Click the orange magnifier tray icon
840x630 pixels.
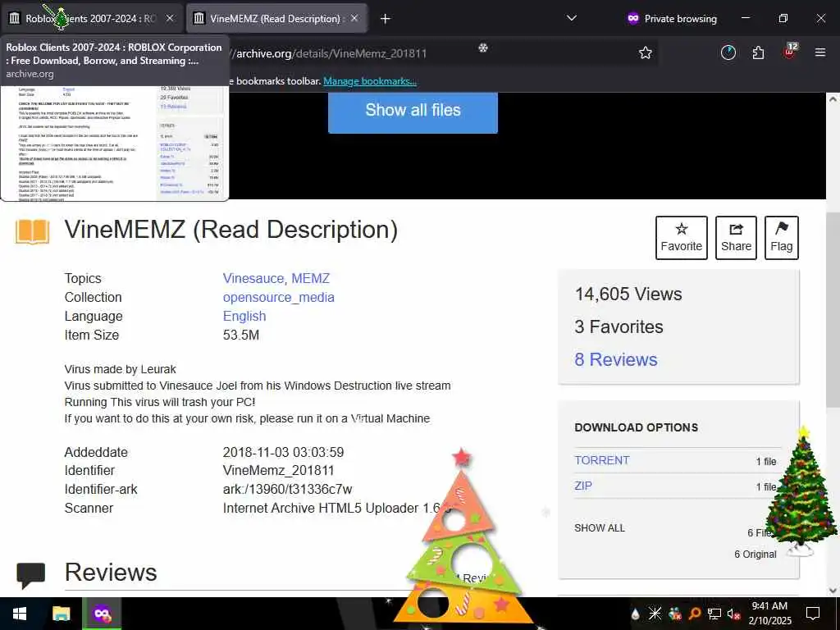pyautogui.click(x=694, y=614)
